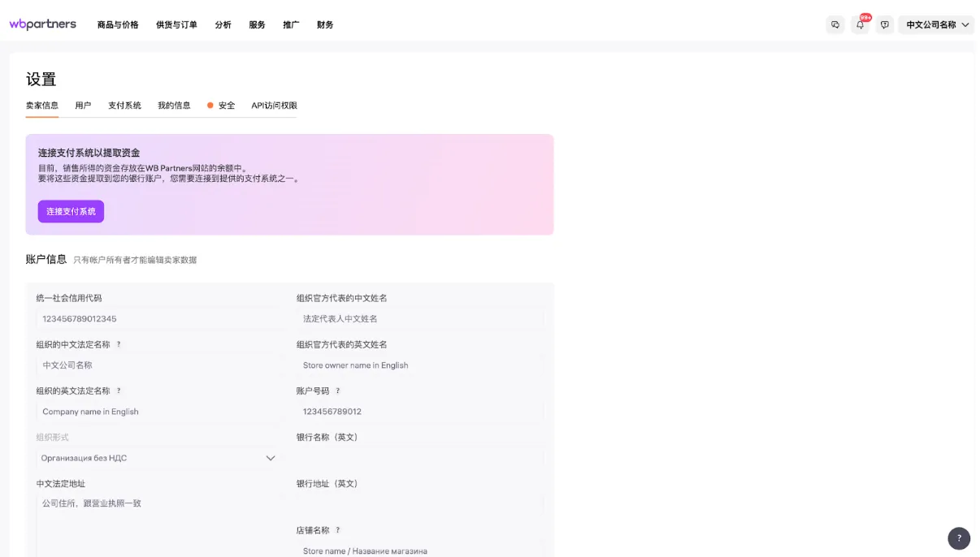Switch to the 用户 tab

tap(83, 106)
